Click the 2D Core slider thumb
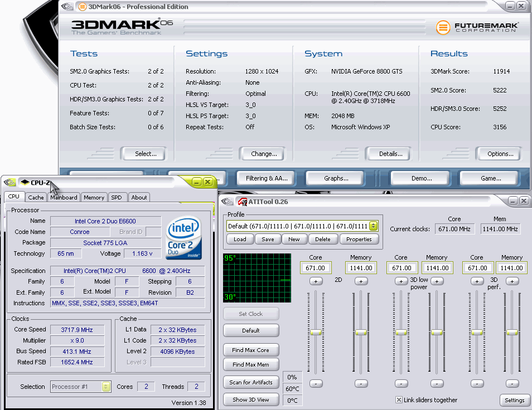Screen dimensions: 532x410 click(316, 332)
